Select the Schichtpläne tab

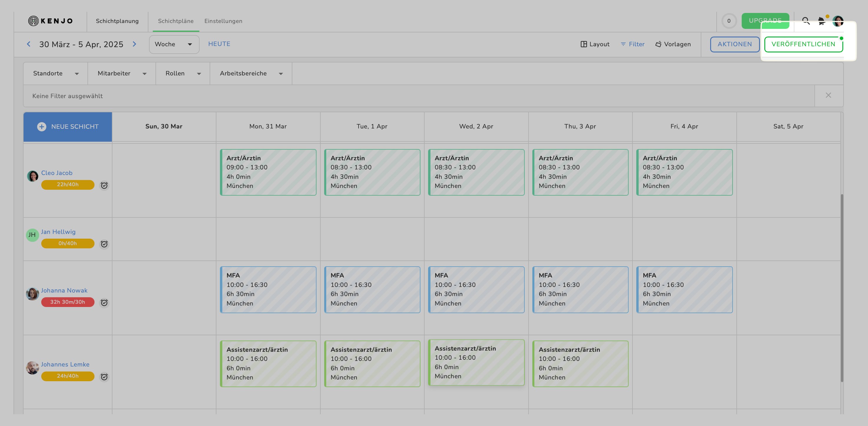175,21
